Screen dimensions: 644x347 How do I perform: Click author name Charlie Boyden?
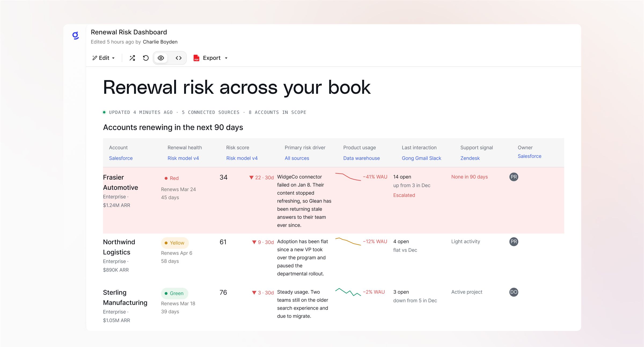(160, 42)
